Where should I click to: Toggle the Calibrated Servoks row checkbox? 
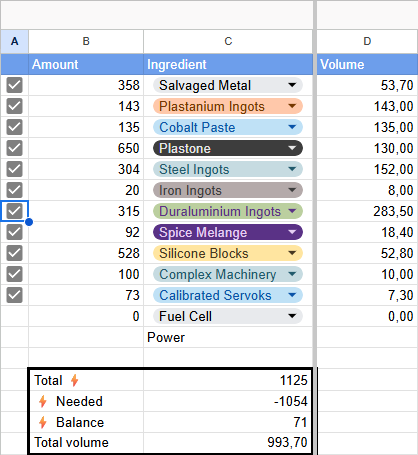pos(14,295)
